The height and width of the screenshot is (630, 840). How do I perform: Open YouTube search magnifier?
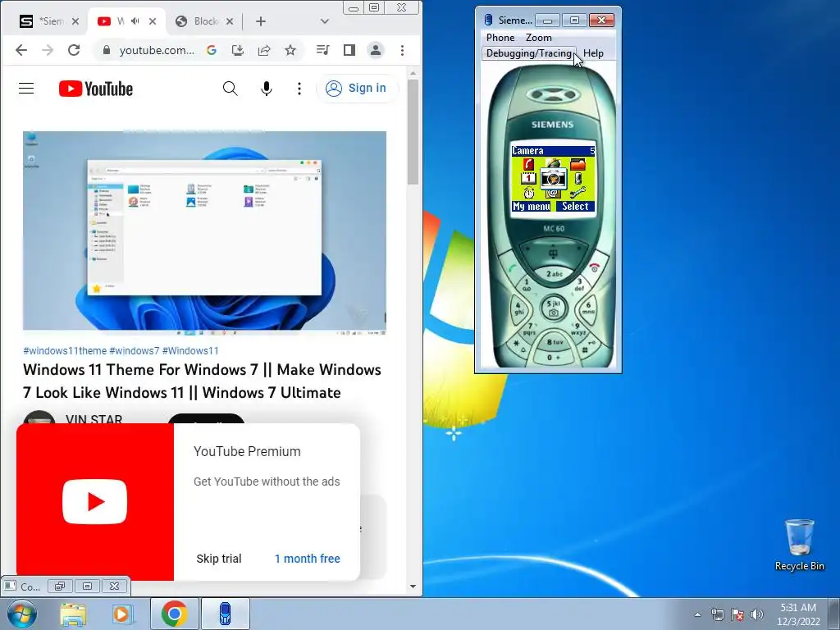[231, 89]
